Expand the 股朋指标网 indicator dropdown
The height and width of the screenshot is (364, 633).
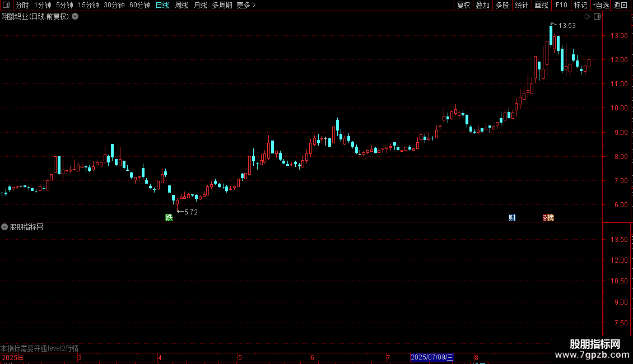tap(4, 227)
